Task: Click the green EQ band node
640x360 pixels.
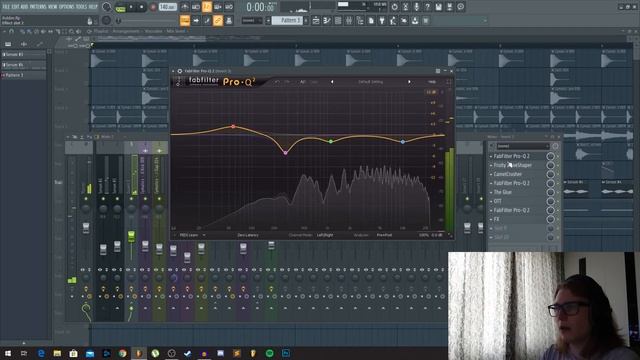Action: 331,141
